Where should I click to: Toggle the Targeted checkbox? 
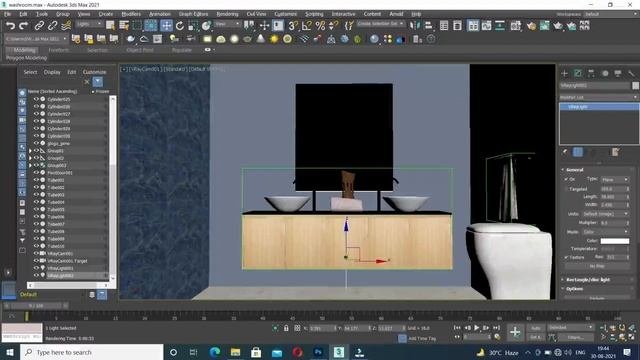pos(566,189)
